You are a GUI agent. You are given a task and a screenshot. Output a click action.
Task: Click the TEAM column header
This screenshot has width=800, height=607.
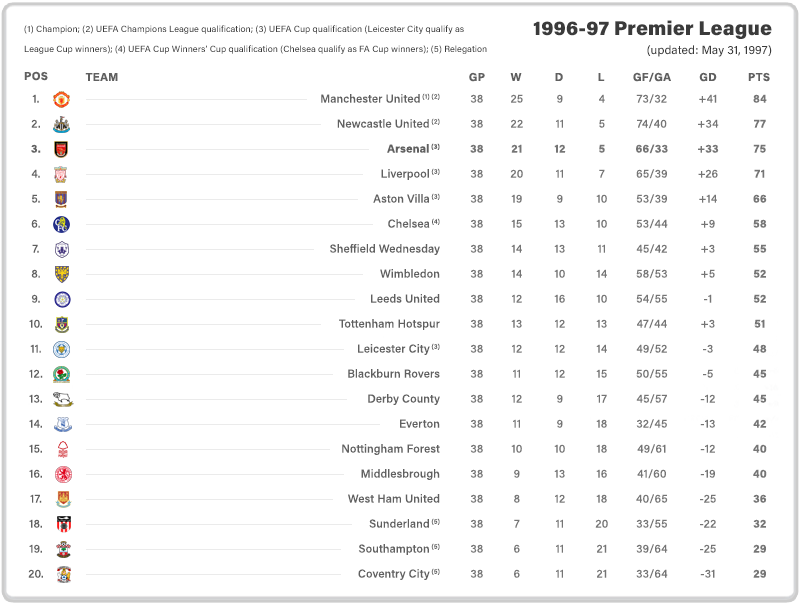(102, 77)
